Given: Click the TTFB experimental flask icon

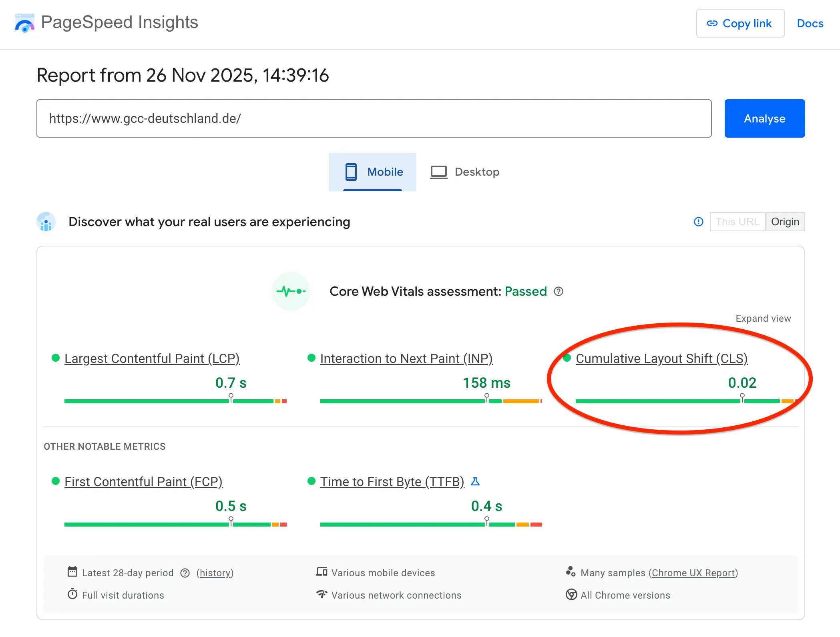Looking at the screenshot, I should tap(475, 481).
